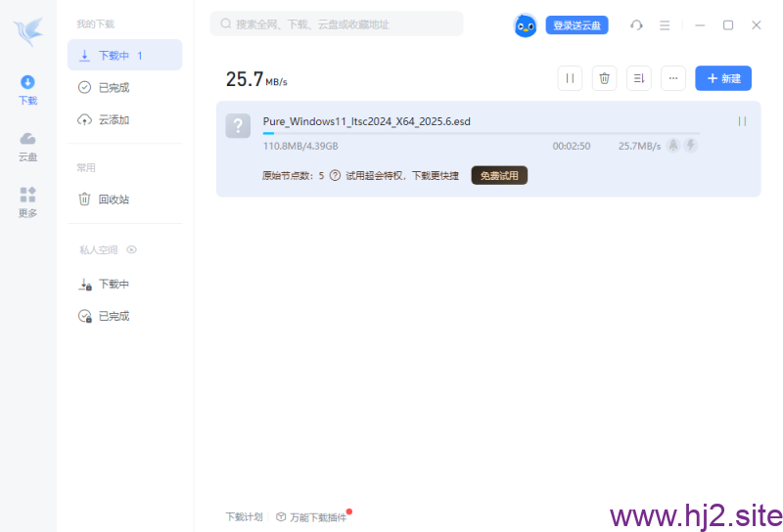
Task: Click 试用超会特权 promo text
Action: pos(402,176)
